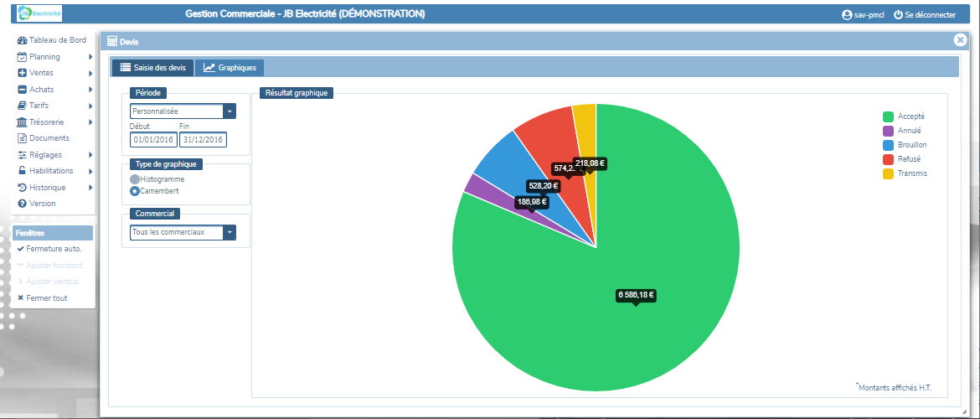Close the Devis window
980x419 pixels.
960,39
